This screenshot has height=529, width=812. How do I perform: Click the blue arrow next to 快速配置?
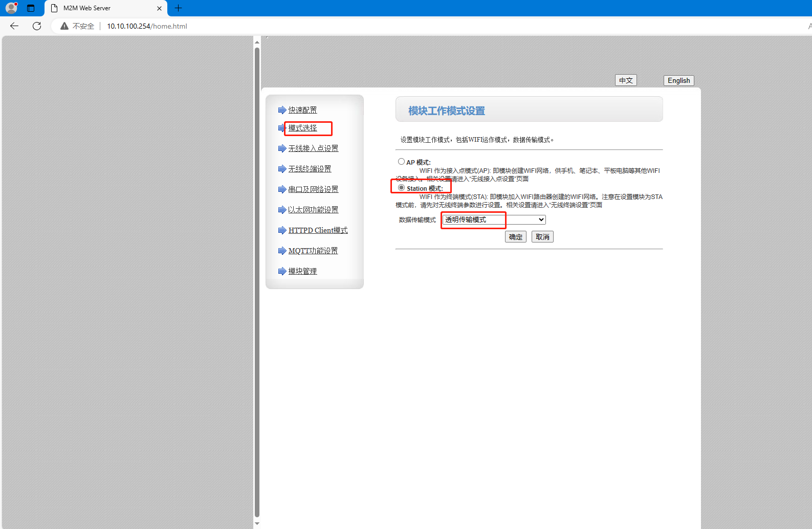(281, 110)
